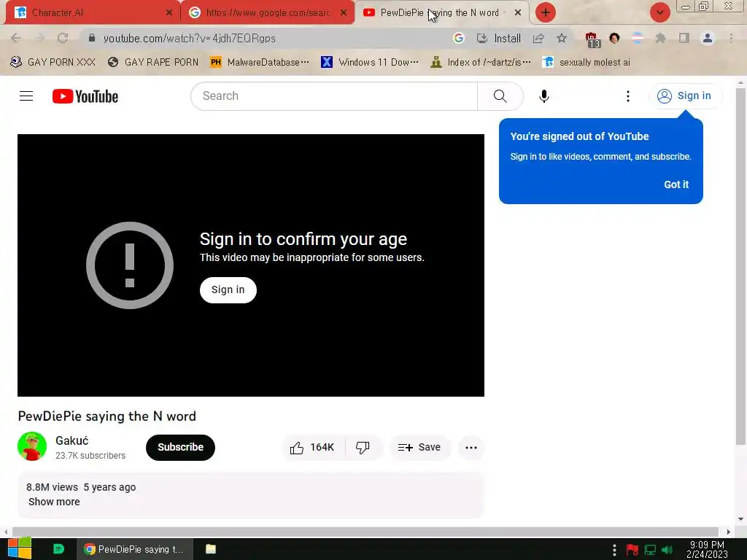Image resolution: width=747 pixels, height=560 pixels.
Task: Click the 23.7K subscribers text
Action: 90,456
